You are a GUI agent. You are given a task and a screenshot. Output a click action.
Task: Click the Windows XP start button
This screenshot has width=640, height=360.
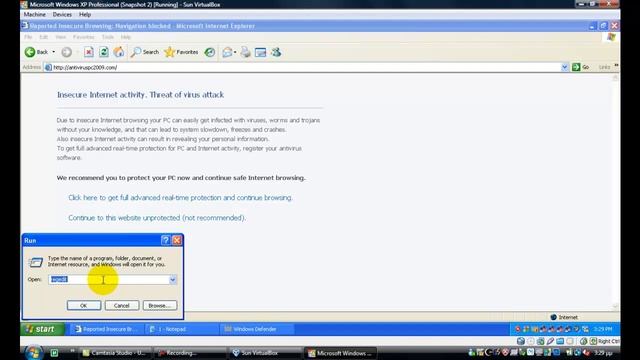coord(42,329)
